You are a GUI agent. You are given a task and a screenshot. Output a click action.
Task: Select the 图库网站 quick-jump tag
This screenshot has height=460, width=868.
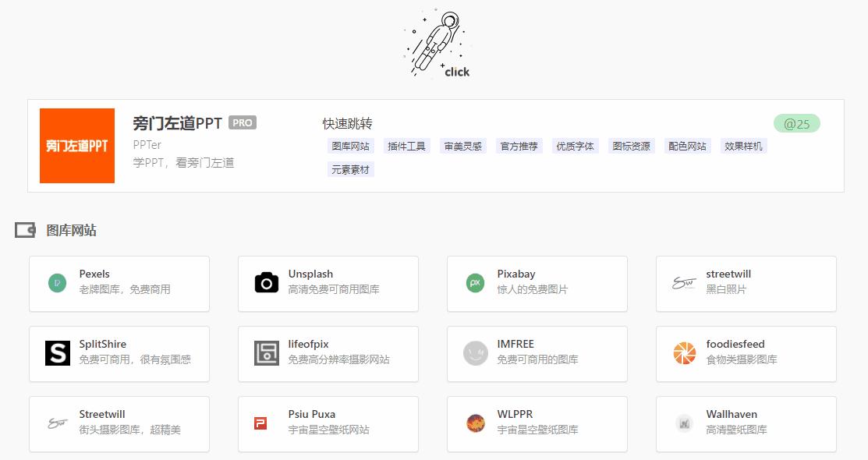pos(352,146)
